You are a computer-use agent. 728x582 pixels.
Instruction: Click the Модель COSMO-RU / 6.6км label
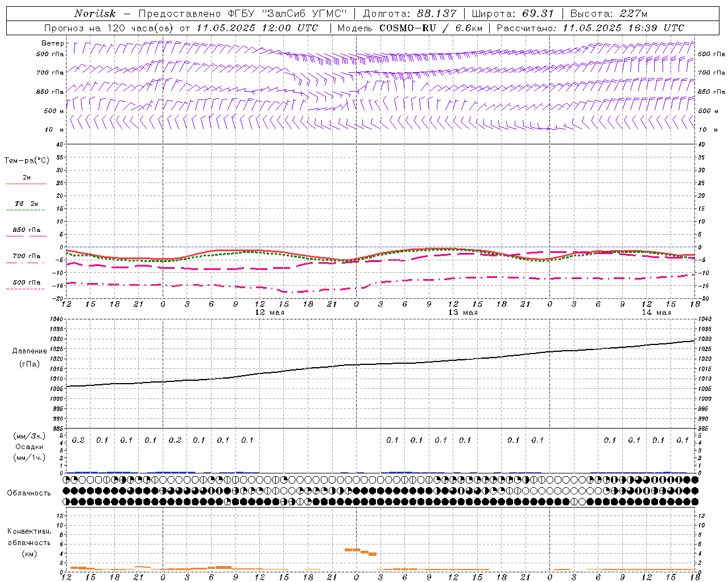(410, 28)
